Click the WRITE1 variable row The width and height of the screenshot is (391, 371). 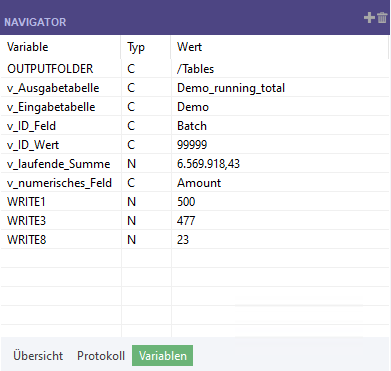tap(195, 202)
